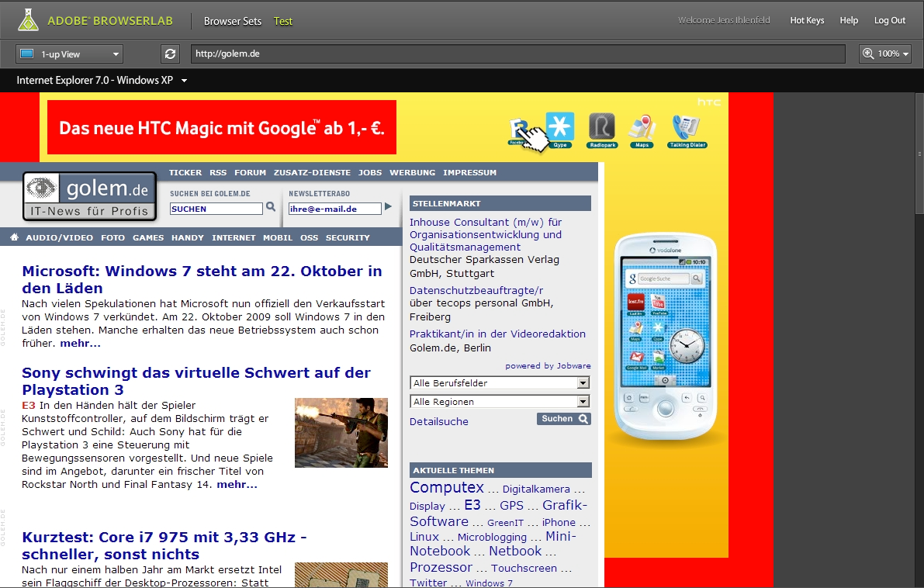Screen dimensions: 924x588
Task: Click the Playstation shooter article thumbnail
Action: (341, 432)
